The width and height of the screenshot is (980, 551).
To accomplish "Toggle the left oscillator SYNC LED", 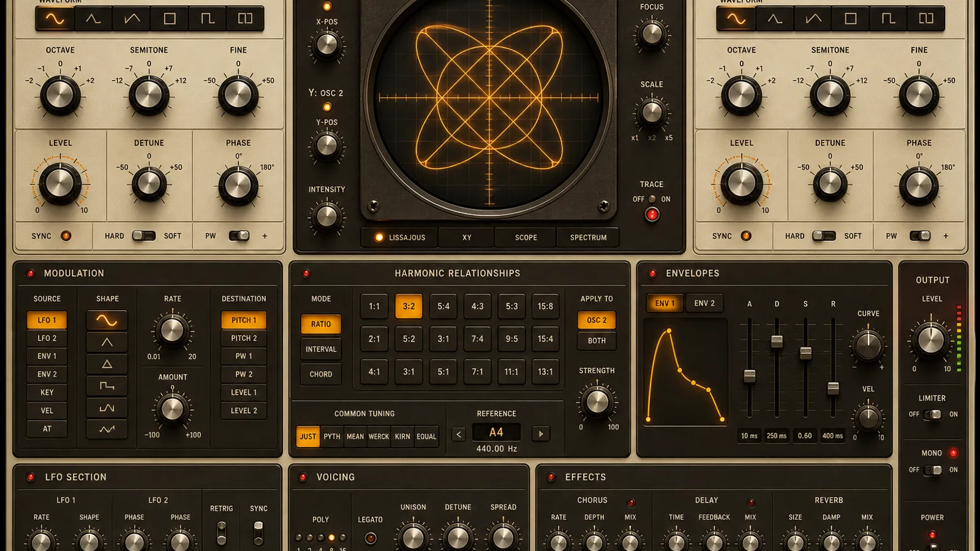I will click(x=66, y=236).
